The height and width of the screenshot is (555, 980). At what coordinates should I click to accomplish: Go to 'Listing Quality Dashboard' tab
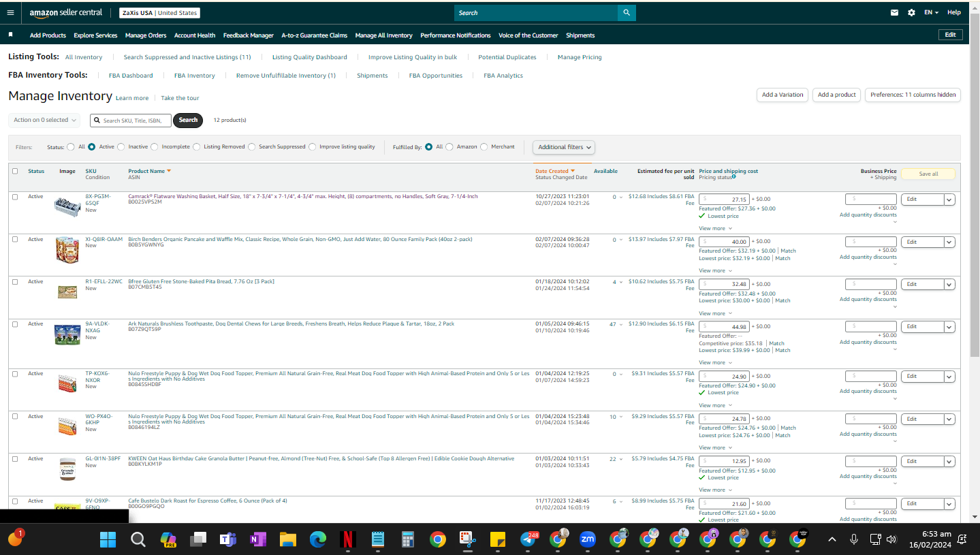coord(310,57)
